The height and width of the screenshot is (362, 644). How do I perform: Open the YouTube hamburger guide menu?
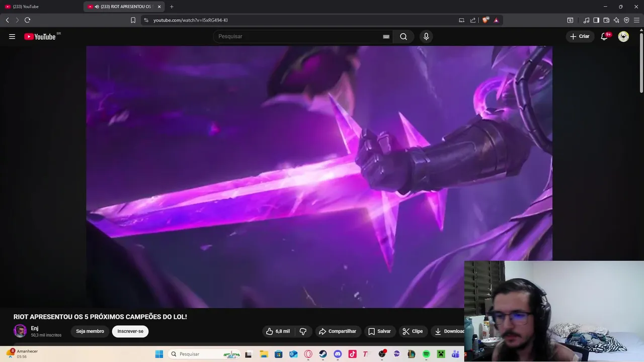click(12, 36)
